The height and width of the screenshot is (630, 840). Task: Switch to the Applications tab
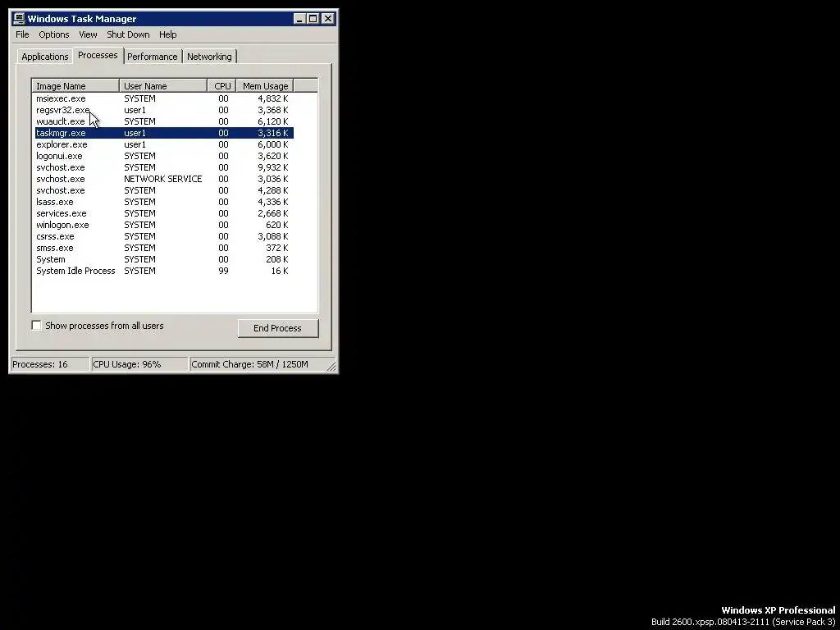pyautogui.click(x=45, y=57)
